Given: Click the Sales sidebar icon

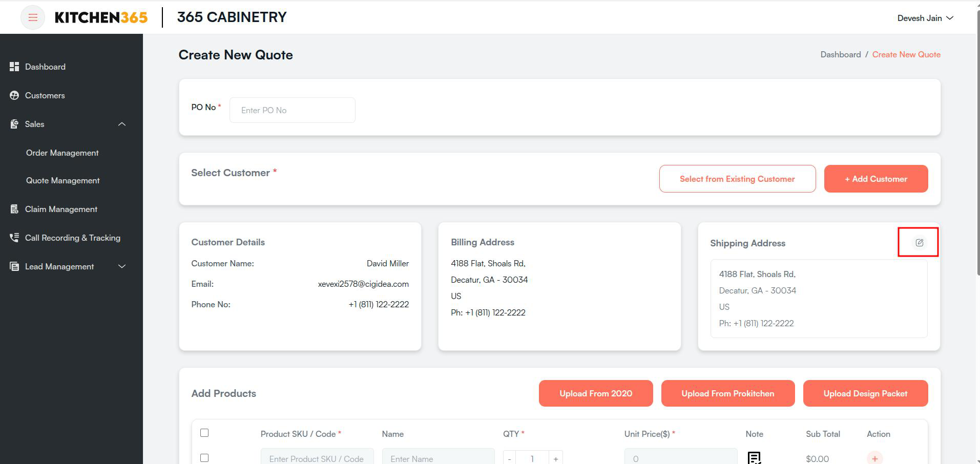Looking at the screenshot, I should point(14,124).
